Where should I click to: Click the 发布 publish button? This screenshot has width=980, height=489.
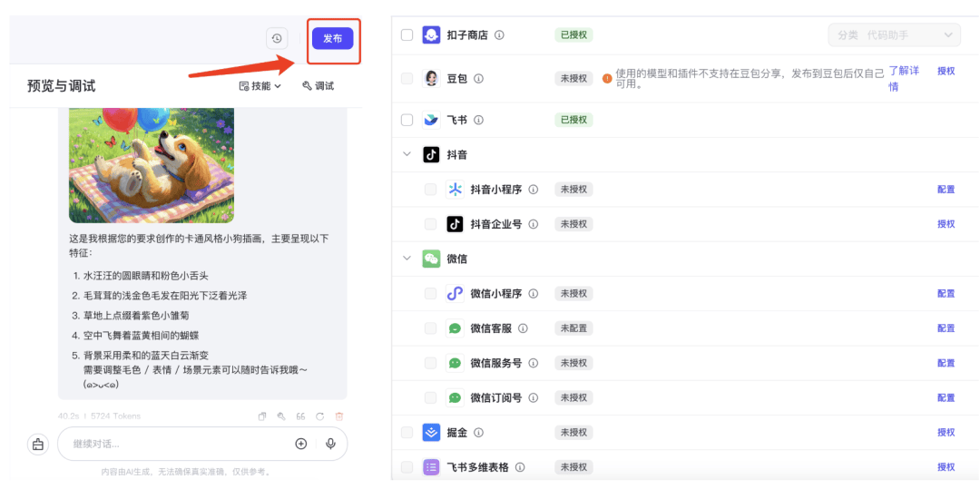[x=332, y=38]
